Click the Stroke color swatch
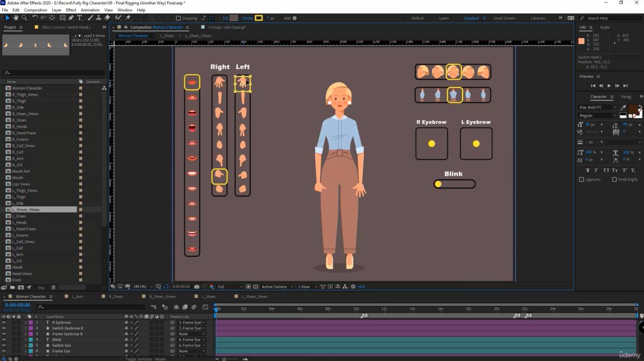644x361 pixels. [x=259, y=18]
